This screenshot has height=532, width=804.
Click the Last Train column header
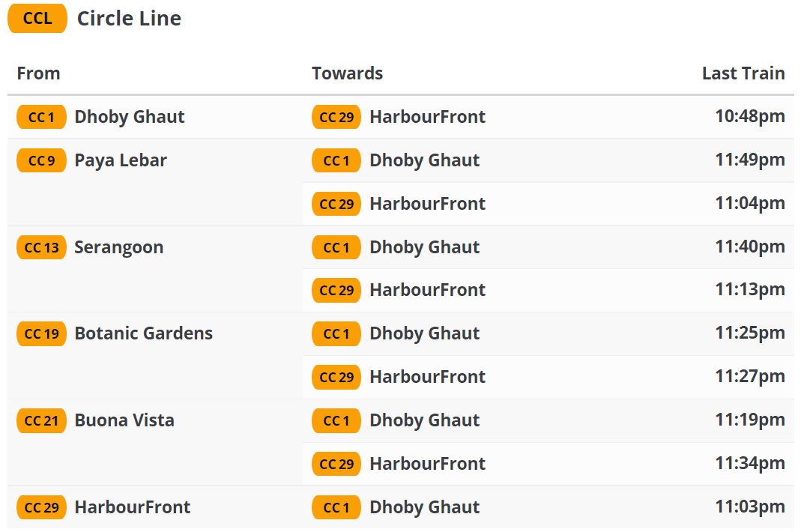coord(743,73)
